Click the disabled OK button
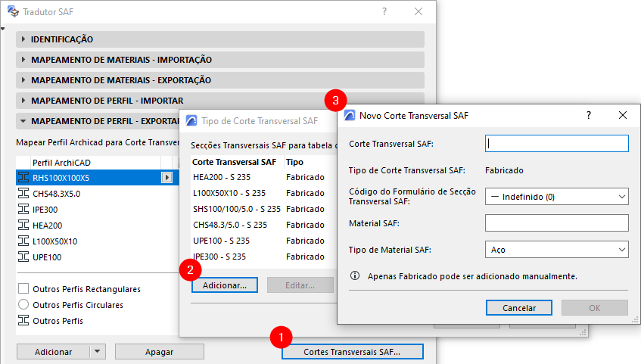The height and width of the screenshot is (364, 641). [594, 308]
